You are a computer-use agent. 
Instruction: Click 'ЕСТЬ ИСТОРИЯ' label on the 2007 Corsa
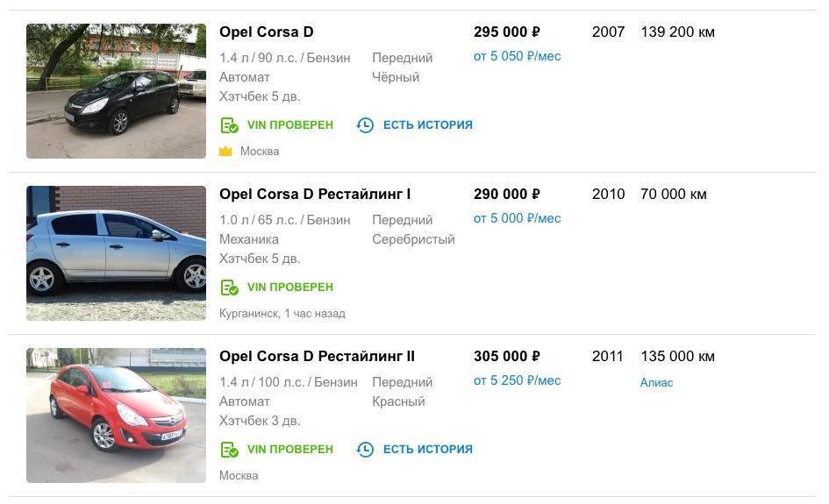coord(427,125)
